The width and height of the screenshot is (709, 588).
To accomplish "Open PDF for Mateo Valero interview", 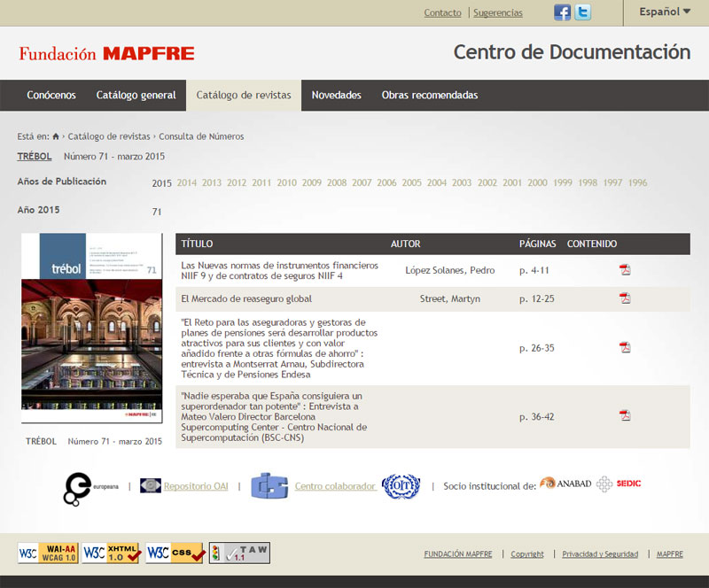I will point(625,415).
